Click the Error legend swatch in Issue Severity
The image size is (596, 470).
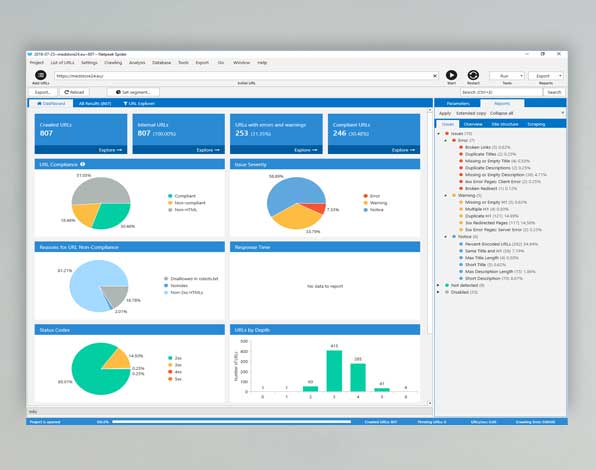365,196
